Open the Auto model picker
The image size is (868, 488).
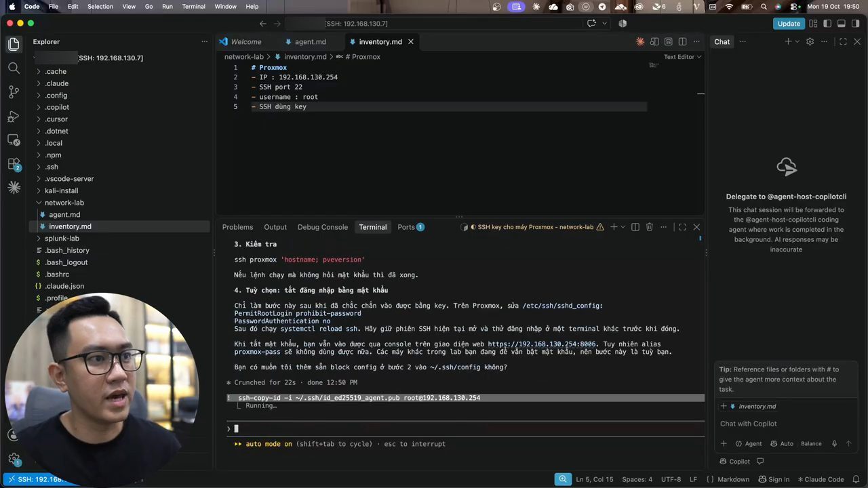click(x=782, y=444)
